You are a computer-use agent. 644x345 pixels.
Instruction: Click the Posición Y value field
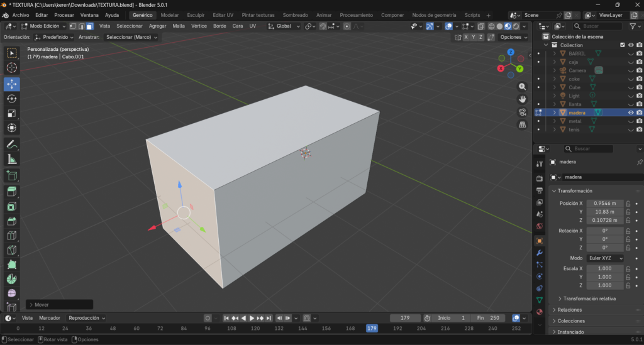pos(604,212)
